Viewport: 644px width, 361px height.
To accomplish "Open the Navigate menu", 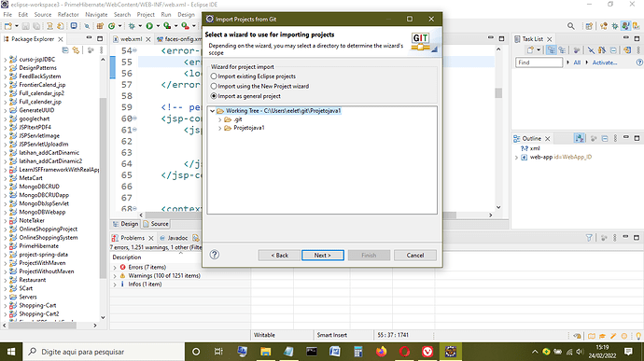I will point(96,14).
